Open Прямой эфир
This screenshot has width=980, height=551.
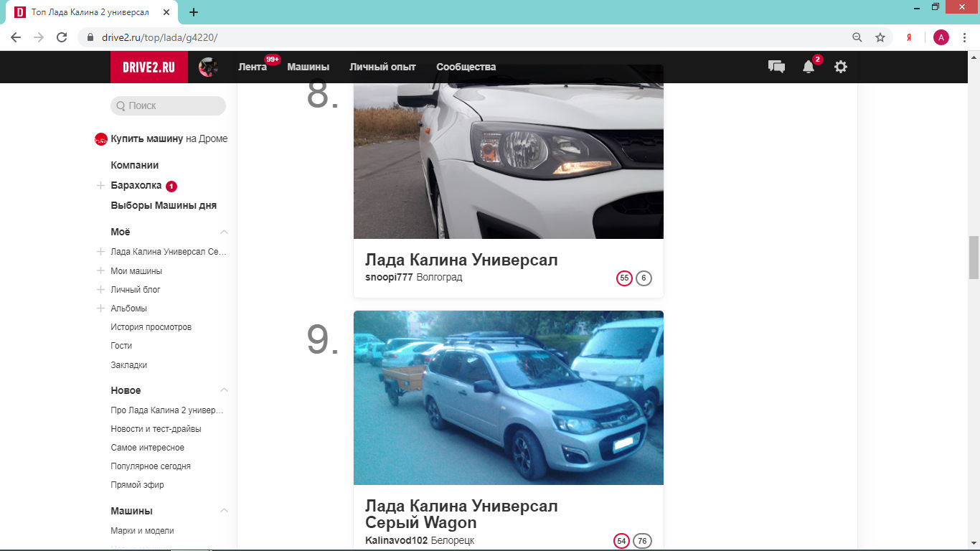[138, 485]
